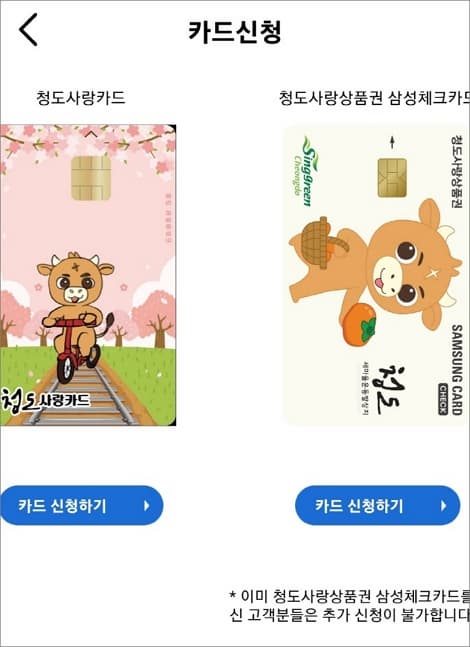This screenshot has height=647, width=470.
Task: Select the Samsung check card image
Action: [376, 275]
